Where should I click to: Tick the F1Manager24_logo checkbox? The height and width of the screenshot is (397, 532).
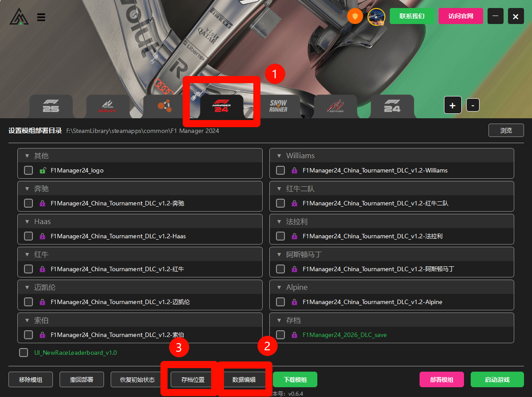(28, 170)
